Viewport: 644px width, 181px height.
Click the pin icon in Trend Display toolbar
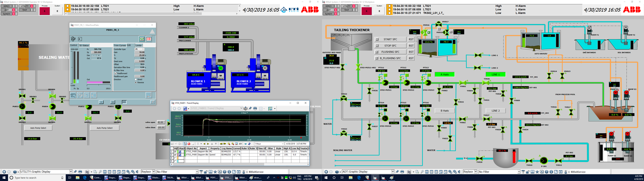tap(250, 108)
